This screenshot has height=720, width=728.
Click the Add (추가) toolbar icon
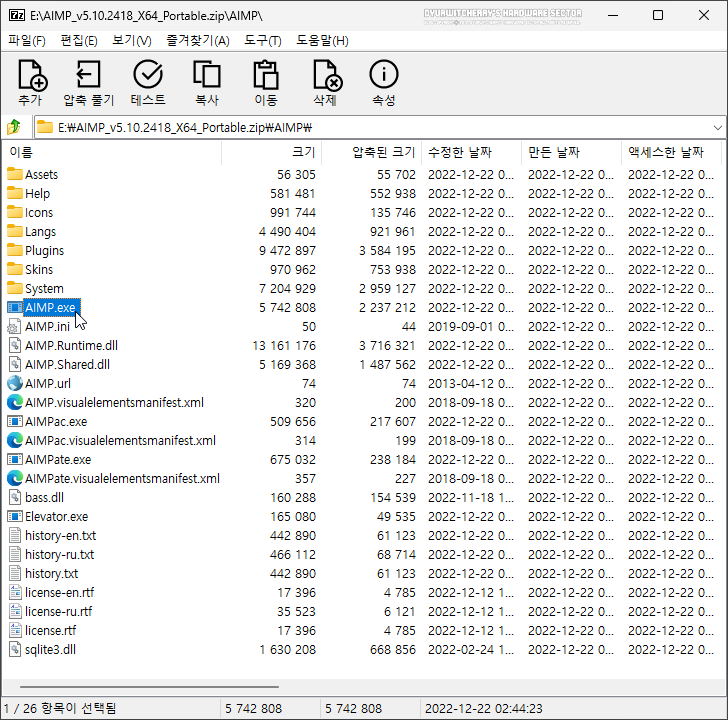tap(32, 75)
